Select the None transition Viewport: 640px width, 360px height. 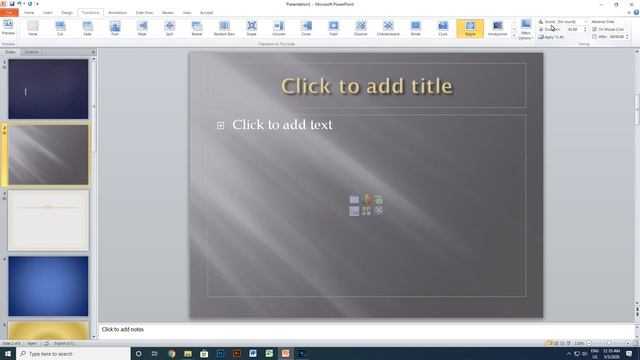pos(33,28)
